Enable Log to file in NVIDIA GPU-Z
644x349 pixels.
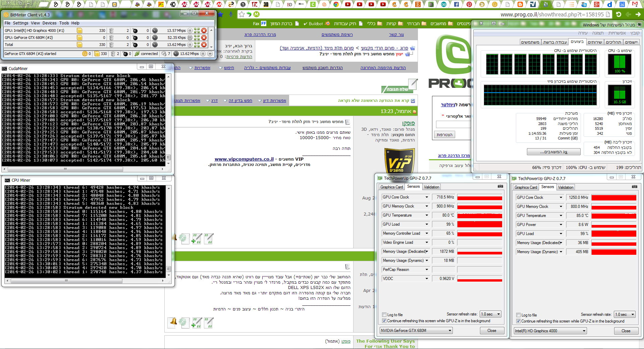(384, 315)
